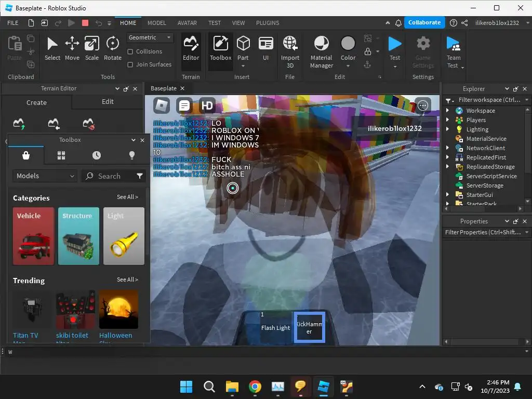Click the Import 3D button

(x=290, y=52)
